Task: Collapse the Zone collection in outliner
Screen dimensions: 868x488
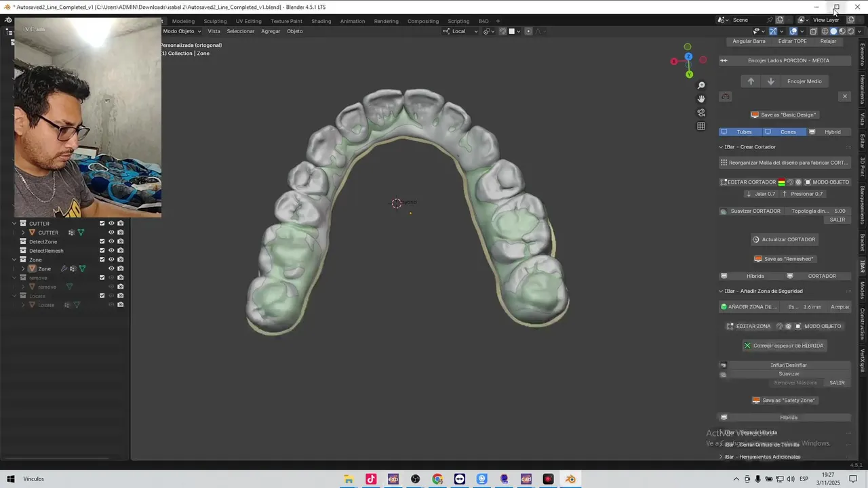Action: (x=14, y=260)
